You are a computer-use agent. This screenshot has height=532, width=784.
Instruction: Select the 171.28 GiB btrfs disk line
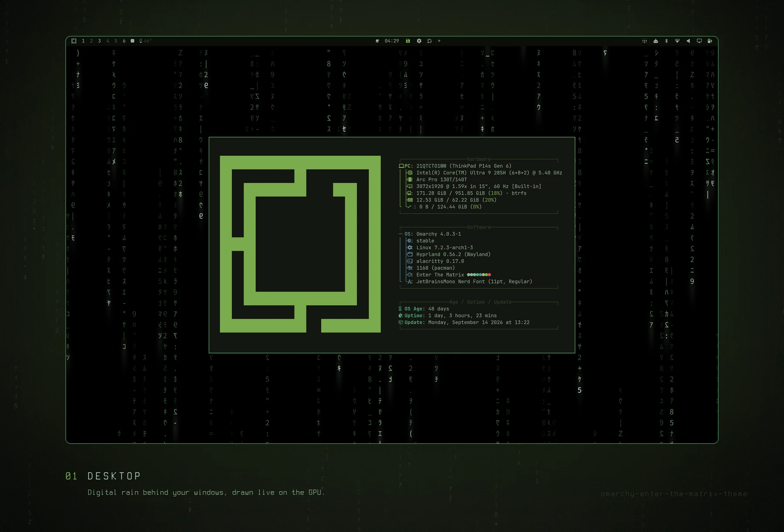click(466, 193)
